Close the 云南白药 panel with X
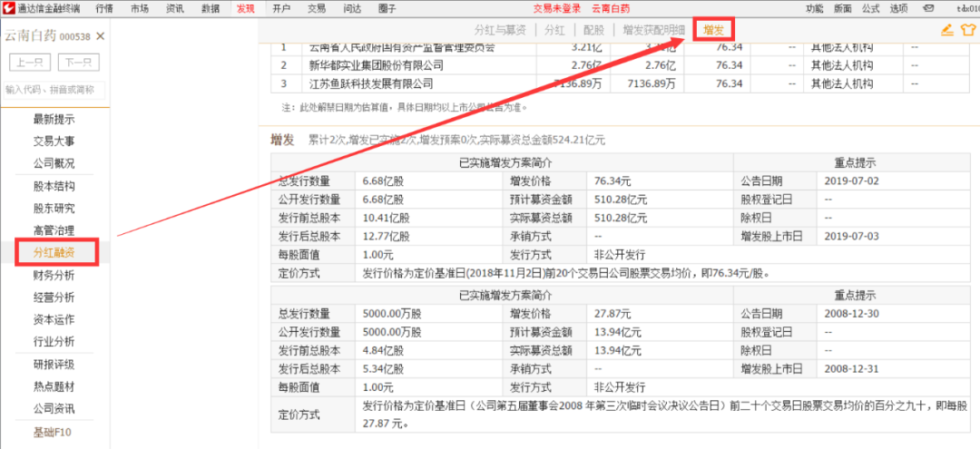Image resolution: width=980 pixels, height=449 pixels. [101, 36]
